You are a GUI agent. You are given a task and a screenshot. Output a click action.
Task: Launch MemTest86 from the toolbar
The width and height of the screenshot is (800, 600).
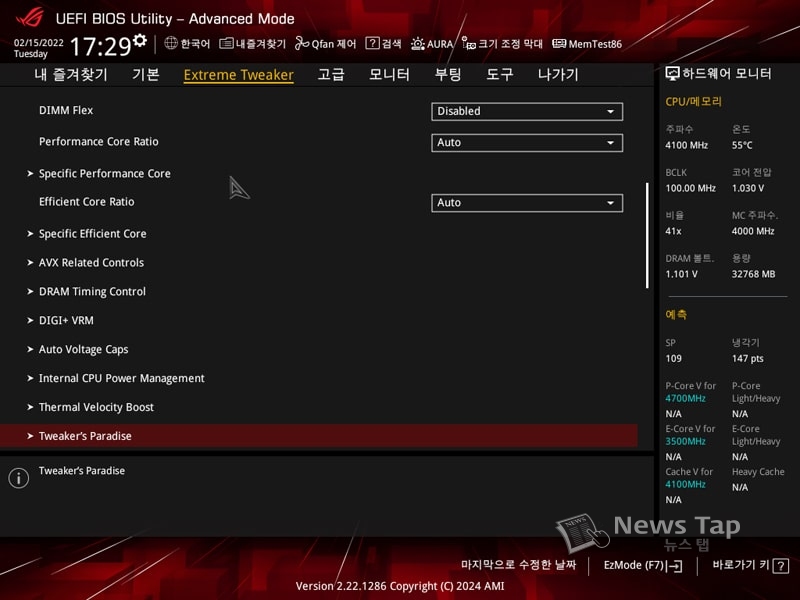click(x=587, y=44)
